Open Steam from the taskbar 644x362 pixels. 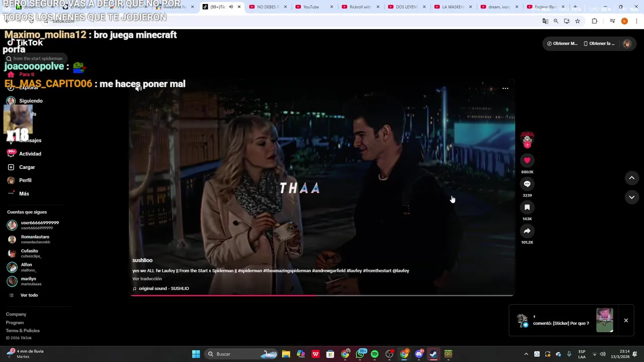tap(433, 354)
